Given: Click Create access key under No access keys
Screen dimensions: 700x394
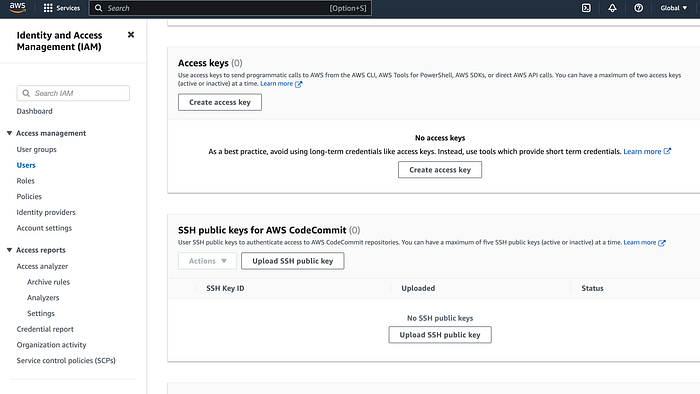Looking at the screenshot, I should (440, 170).
